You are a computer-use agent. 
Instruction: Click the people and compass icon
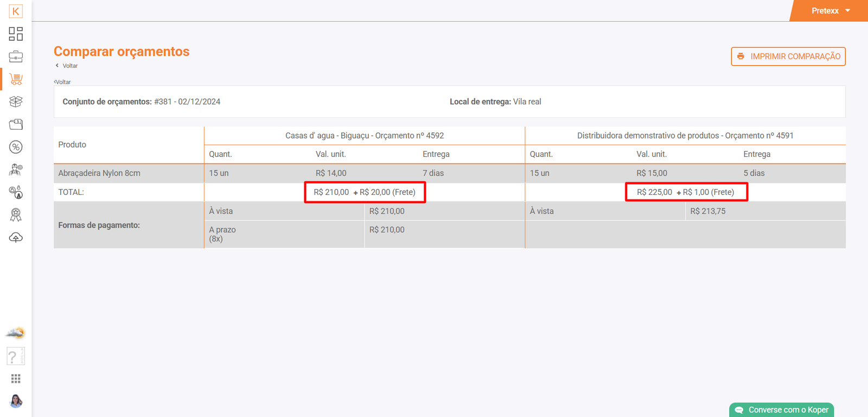coord(16,192)
